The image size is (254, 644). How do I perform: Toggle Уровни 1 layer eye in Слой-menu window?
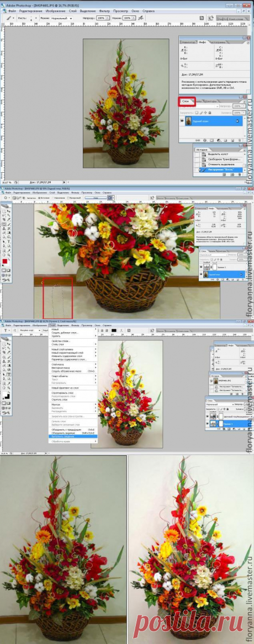[208, 423]
